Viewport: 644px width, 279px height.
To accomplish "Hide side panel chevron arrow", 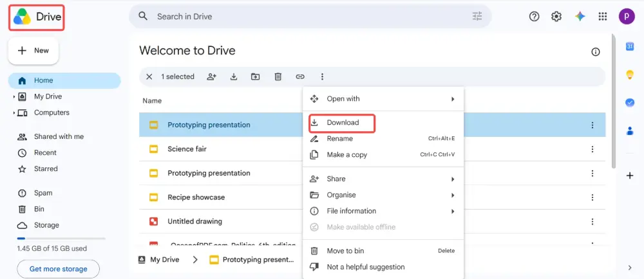I will click(630, 267).
